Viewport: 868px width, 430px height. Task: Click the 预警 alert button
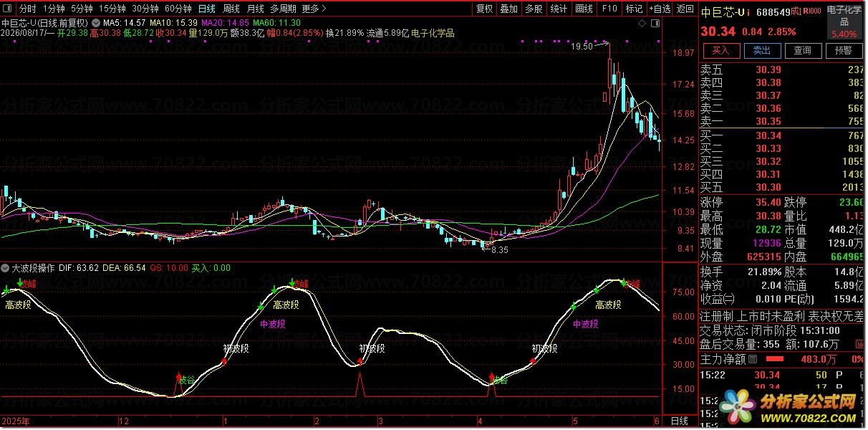pos(844,50)
